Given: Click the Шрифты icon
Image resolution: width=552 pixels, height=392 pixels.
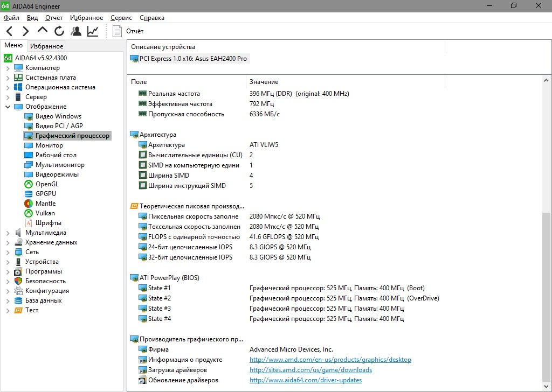Looking at the screenshot, I should pos(29,223).
